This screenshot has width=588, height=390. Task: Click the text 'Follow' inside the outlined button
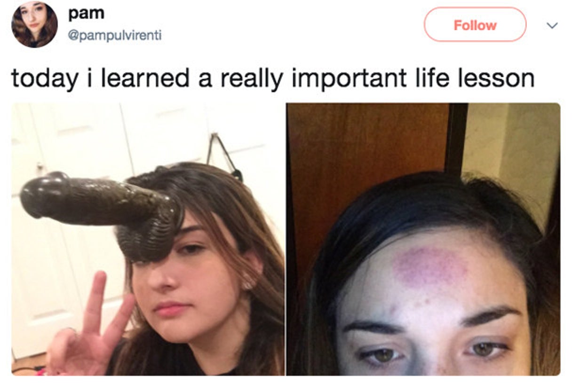tap(475, 25)
